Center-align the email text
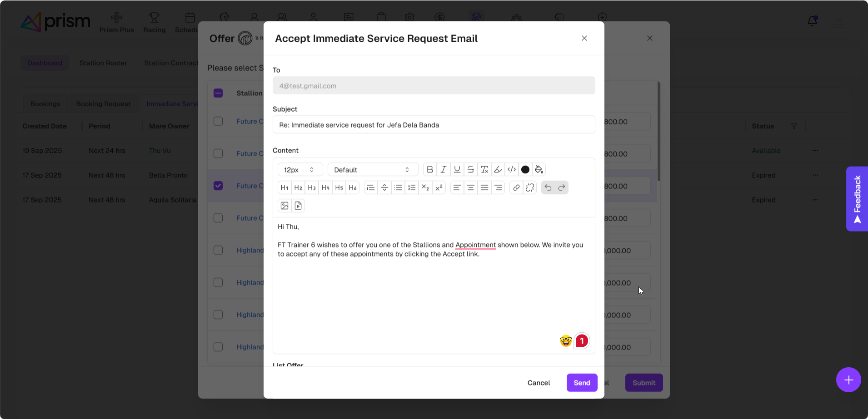Viewport: 868px width, 419px height. 470,187
